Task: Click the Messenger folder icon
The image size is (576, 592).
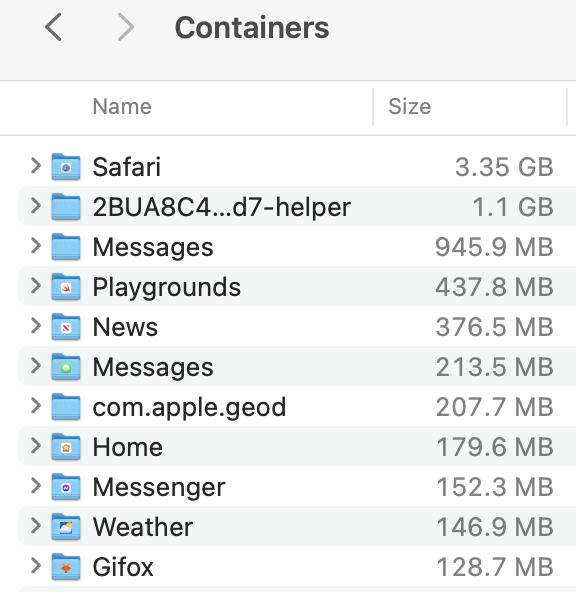Action: tap(66, 487)
